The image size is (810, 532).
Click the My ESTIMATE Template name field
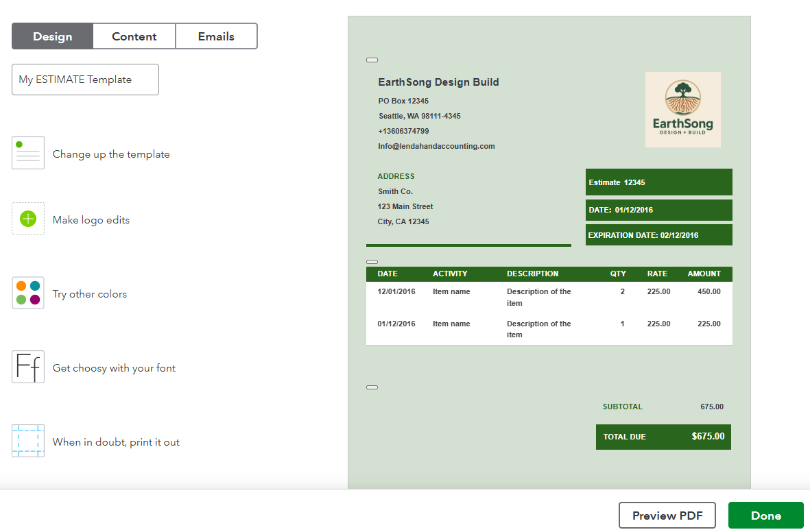coord(85,80)
